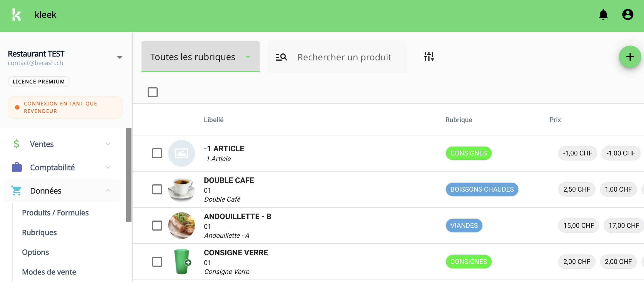Open Produits / Formules submenu item
This screenshot has height=282, width=644.
55,213
